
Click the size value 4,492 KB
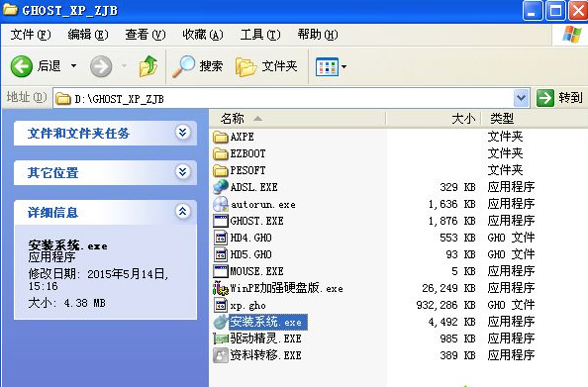(x=451, y=322)
